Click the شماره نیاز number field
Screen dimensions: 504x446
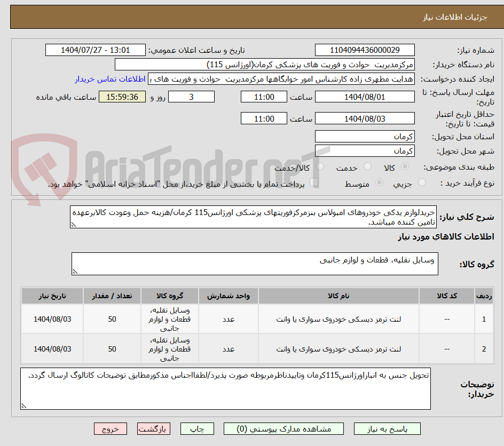(365, 49)
